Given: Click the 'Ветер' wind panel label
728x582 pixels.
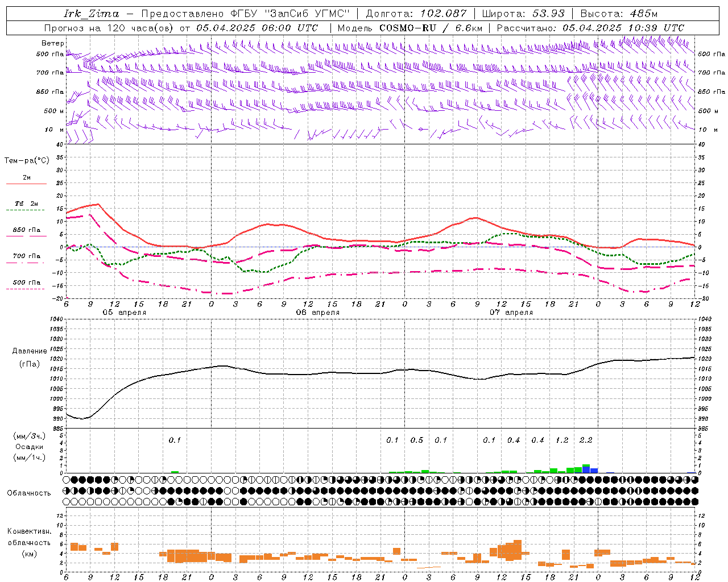Looking at the screenshot, I should pos(53,43).
